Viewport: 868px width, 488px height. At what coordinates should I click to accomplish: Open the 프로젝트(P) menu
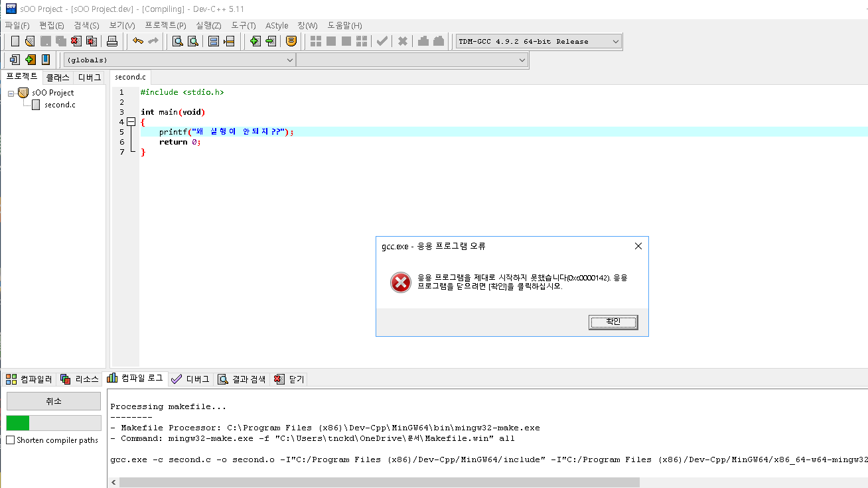(x=165, y=25)
